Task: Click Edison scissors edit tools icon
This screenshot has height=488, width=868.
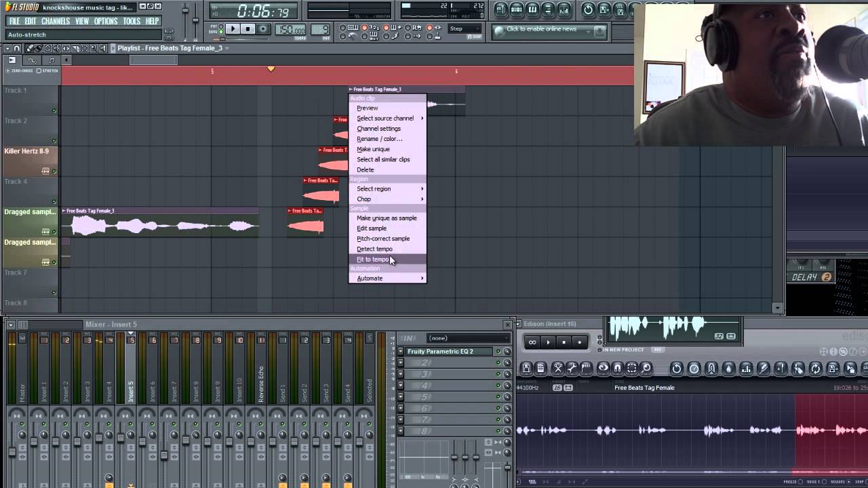Action: tap(558, 369)
